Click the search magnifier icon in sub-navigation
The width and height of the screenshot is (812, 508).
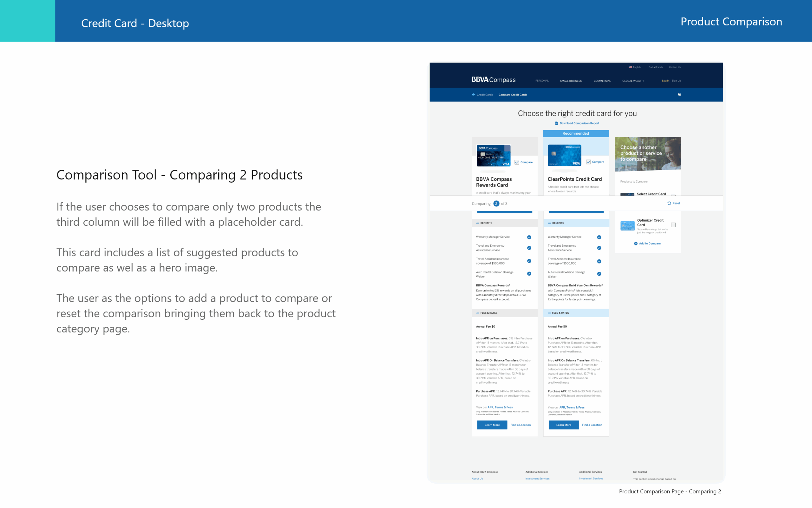click(x=679, y=94)
